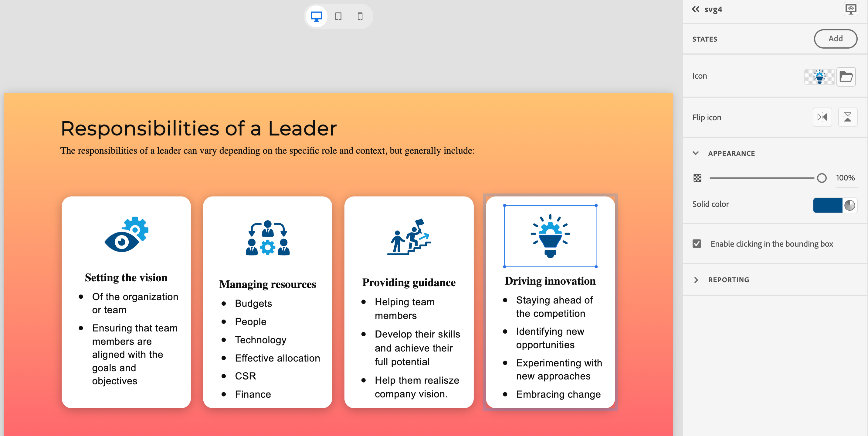Click the lightbulb icon thumbnail preview
Viewport: 868px width, 436px height.
(819, 77)
